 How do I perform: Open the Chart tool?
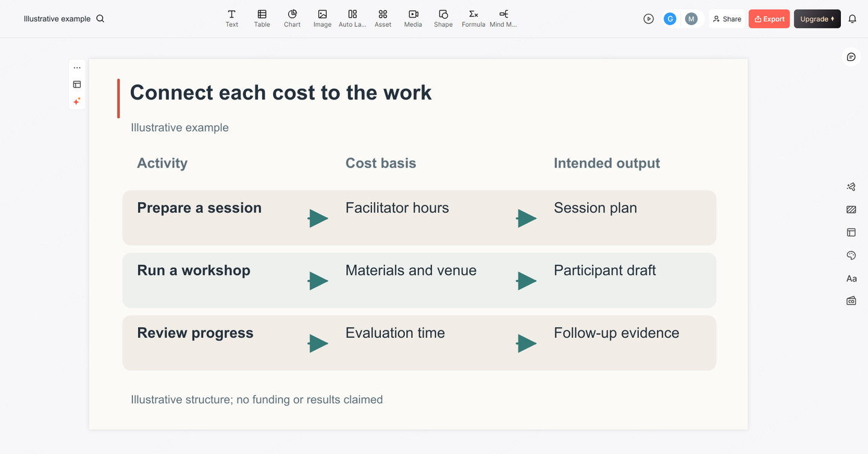[292, 19]
